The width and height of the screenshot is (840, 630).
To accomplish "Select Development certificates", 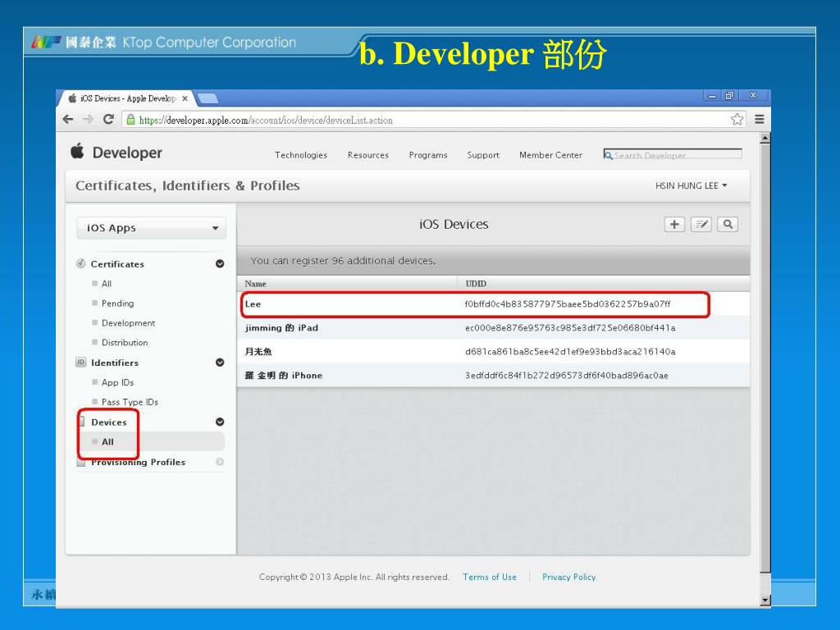I will click(x=129, y=323).
